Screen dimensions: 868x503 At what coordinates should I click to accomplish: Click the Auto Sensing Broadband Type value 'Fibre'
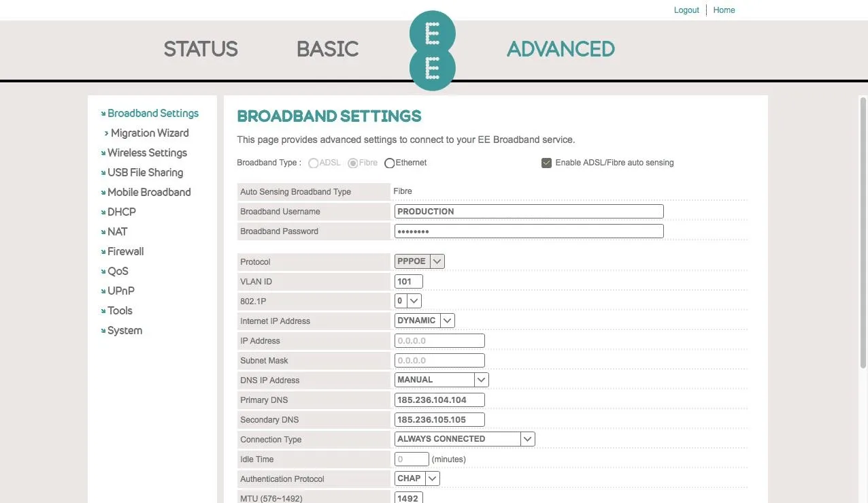[403, 191]
